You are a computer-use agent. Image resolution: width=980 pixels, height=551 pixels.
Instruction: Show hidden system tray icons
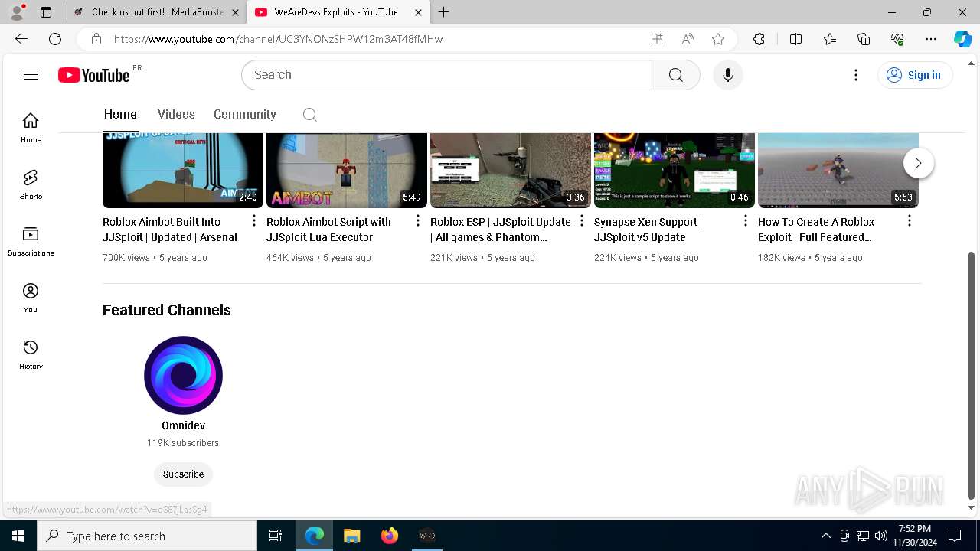point(825,536)
